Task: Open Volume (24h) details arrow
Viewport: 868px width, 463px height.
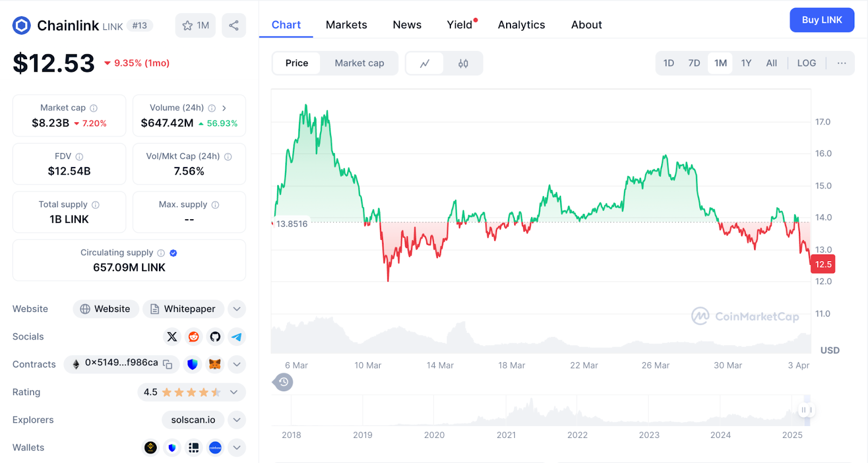Action: pyautogui.click(x=224, y=108)
